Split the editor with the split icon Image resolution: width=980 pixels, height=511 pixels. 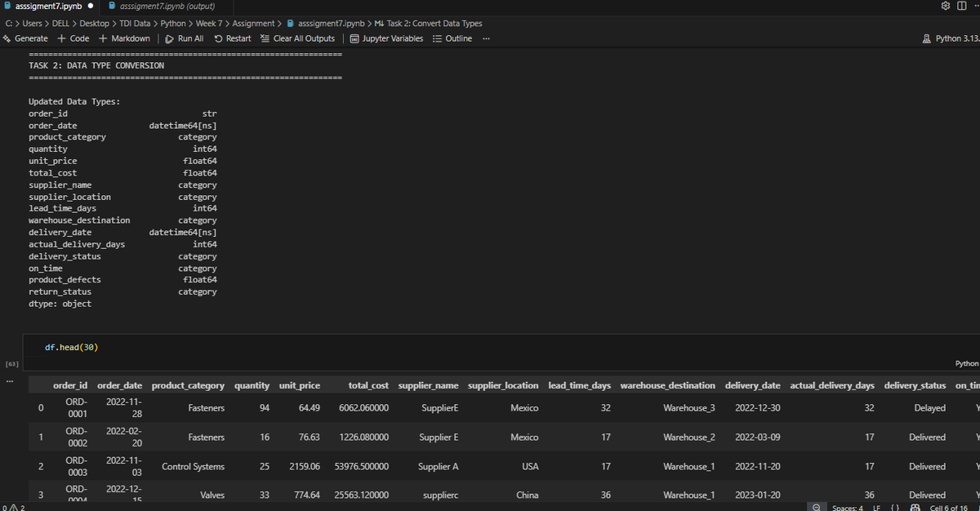point(962,7)
